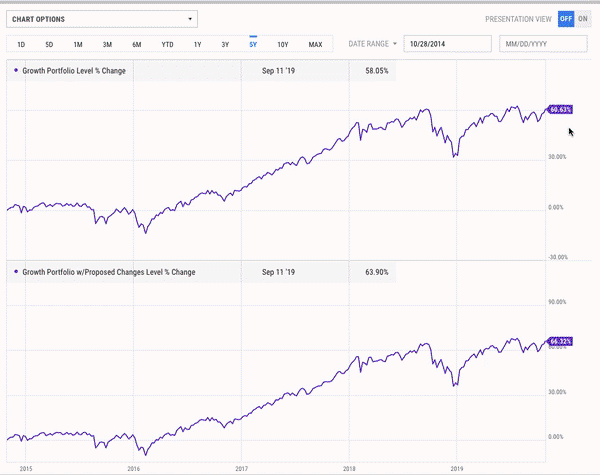
Task: Select the 3Y time range
Action: [225, 44]
